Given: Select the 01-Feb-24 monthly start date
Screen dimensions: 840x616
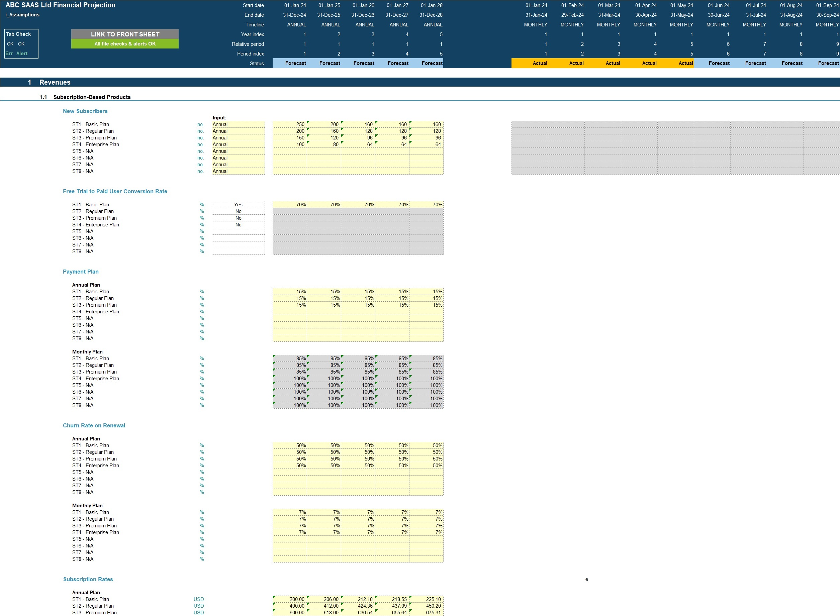Looking at the screenshot, I should (572, 5).
